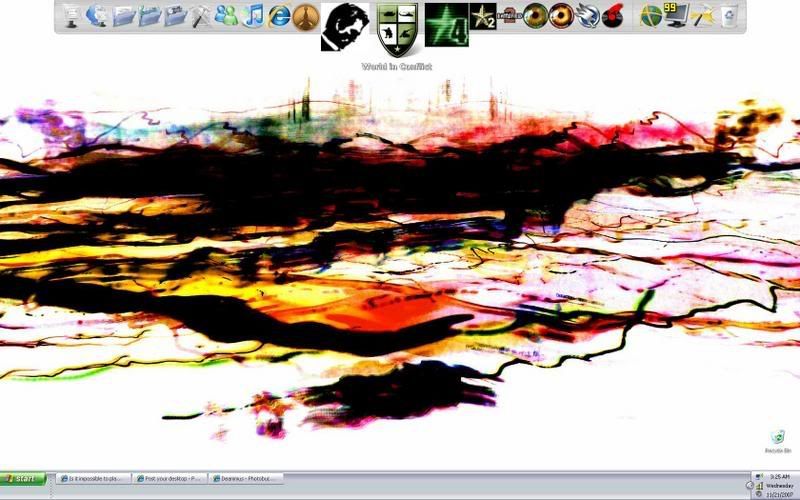Image resolution: width=800 pixels, height=500 pixels.
Task: Open the yellow wand tools icon
Action: tap(703, 16)
